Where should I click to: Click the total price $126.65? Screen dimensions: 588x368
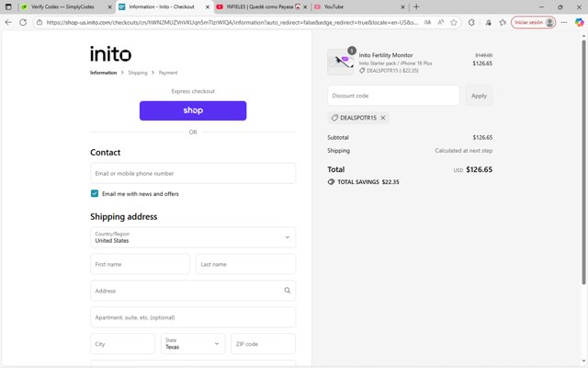(479, 169)
